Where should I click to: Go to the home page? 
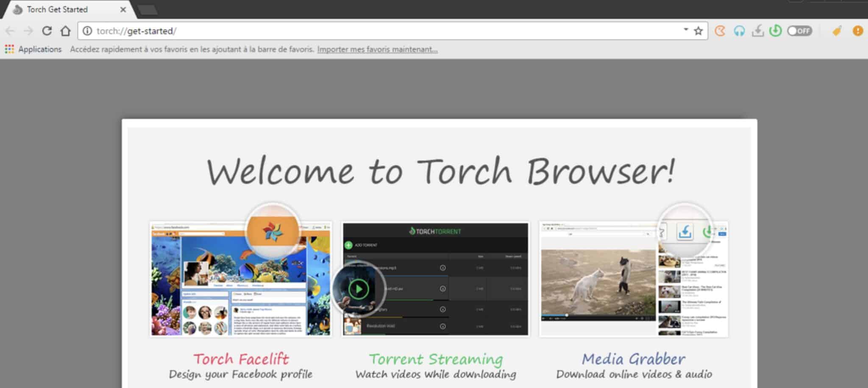[65, 31]
